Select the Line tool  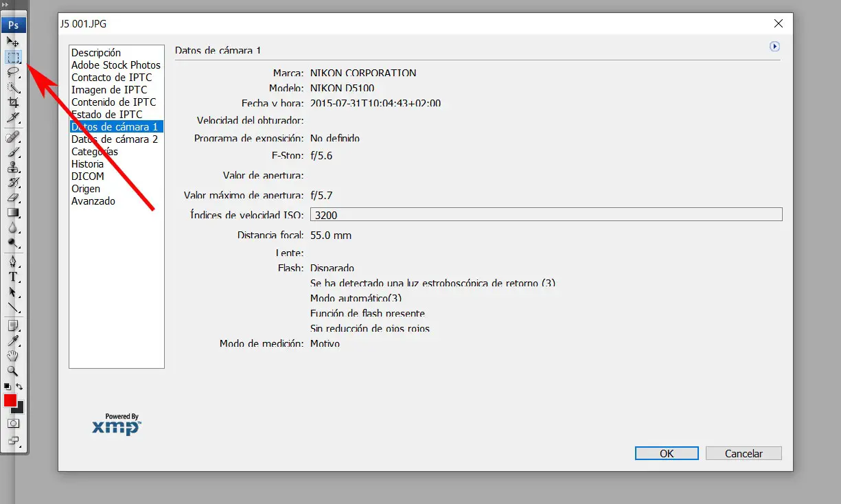pos(13,307)
